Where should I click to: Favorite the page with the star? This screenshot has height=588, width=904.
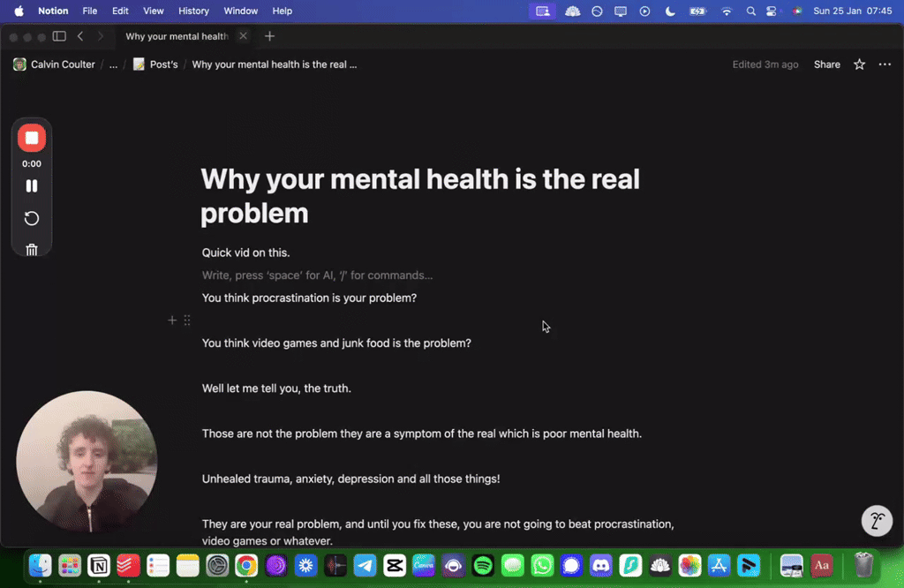coord(858,64)
